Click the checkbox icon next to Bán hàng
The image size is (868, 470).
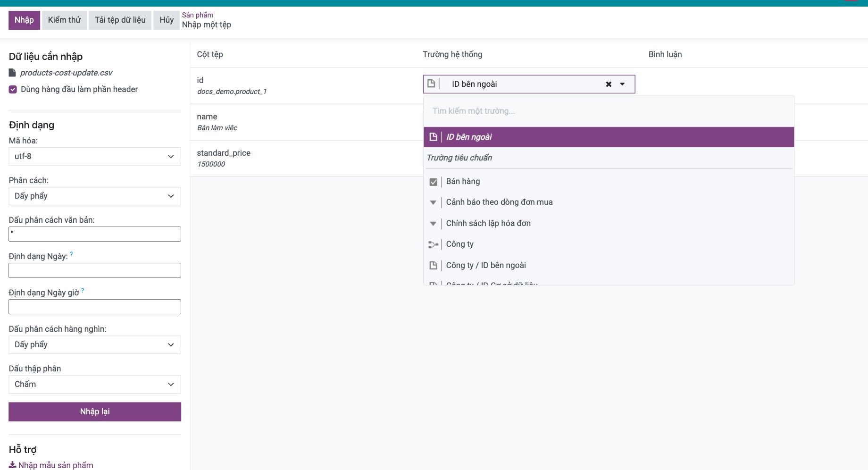click(434, 182)
